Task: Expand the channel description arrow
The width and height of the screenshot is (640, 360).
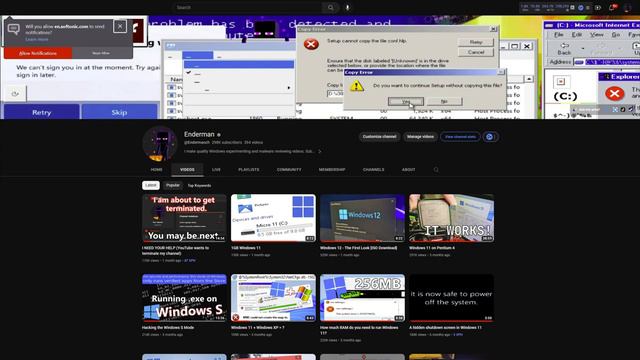Action: pos(320,151)
